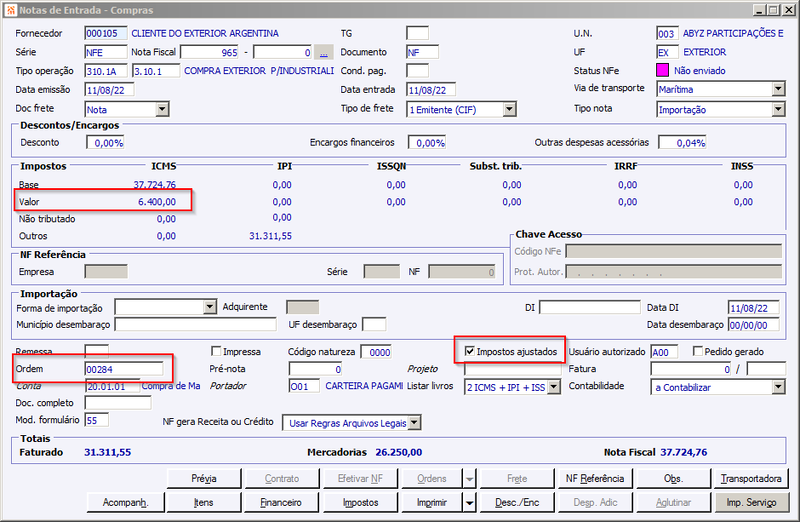The image size is (800, 522).
Task: Click the Prévia button
Action: (204, 479)
